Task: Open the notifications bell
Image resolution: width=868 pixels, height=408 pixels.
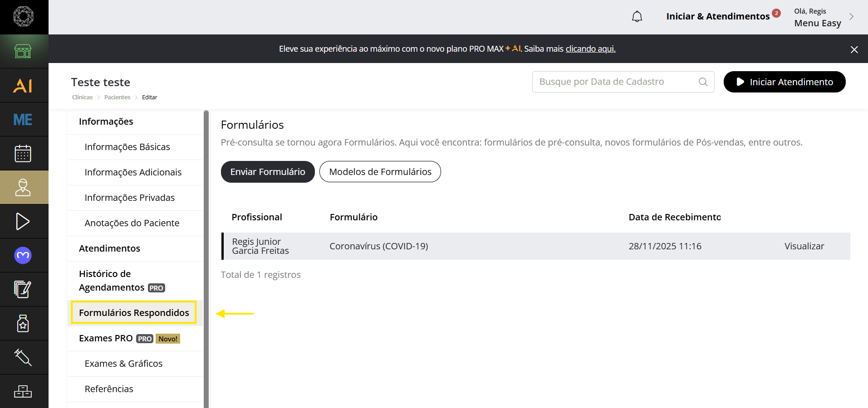Action: [x=637, y=17]
